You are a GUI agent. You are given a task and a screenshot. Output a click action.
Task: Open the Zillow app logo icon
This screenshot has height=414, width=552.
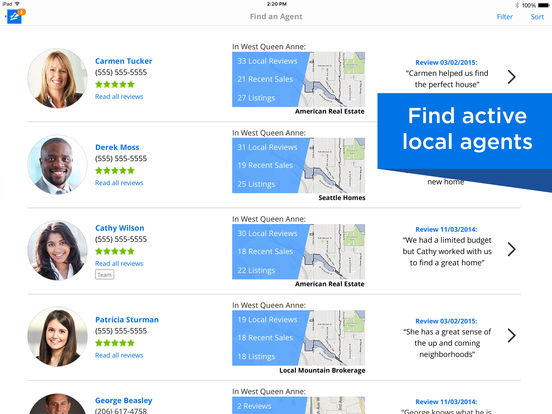(x=14, y=17)
